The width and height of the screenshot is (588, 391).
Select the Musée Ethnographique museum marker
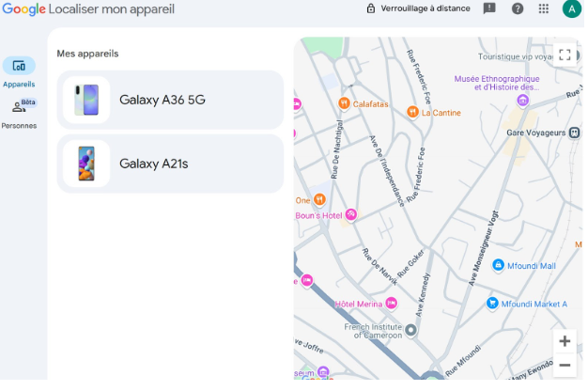click(522, 100)
